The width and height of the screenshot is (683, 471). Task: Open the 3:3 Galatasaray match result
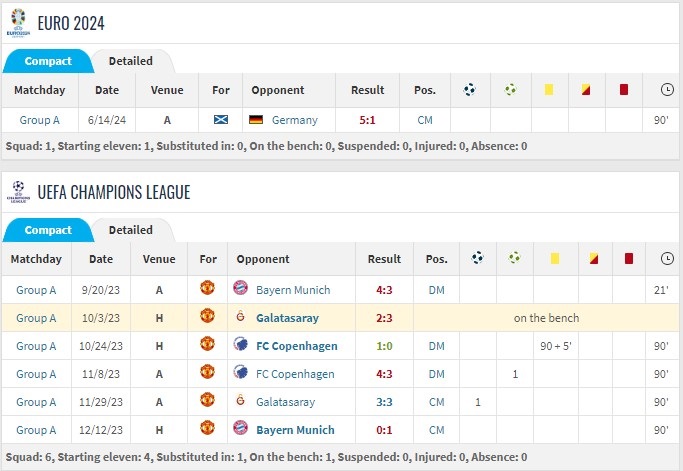pos(384,402)
